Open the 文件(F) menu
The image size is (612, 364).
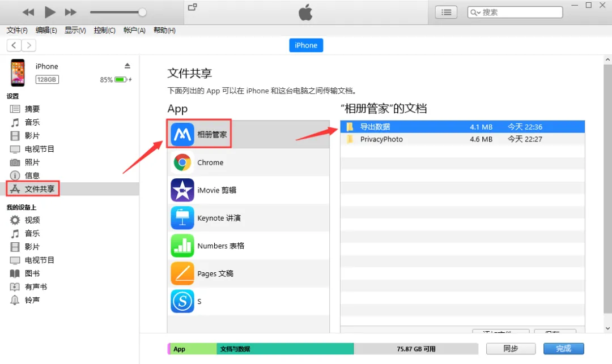coord(18,31)
